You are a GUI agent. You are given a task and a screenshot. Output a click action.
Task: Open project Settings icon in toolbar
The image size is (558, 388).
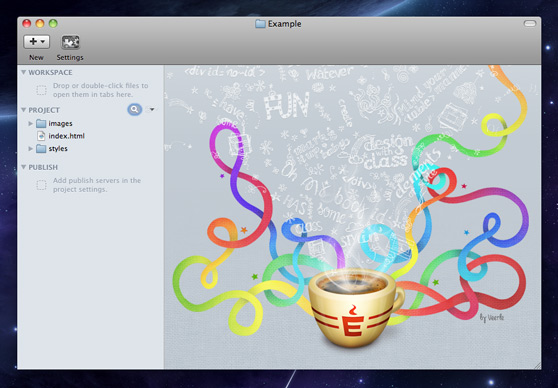click(x=70, y=42)
